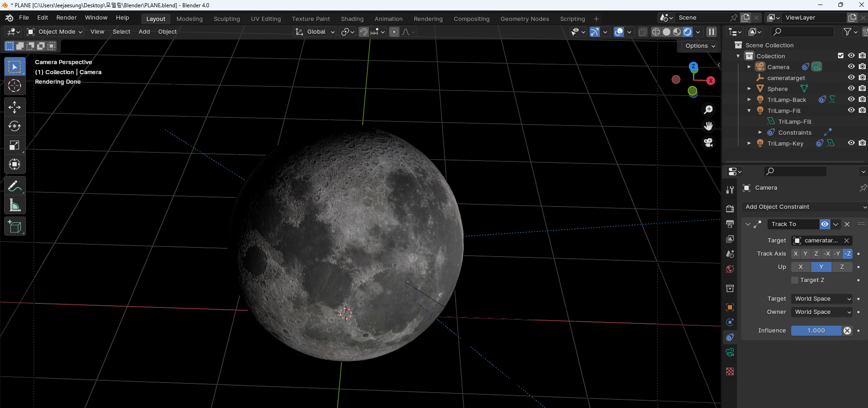Image resolution: width=868 pixels, height=408 pixels.
Task: Select the Move tool in toolbar
Action: pyautogui.click(x=15, y=107)
